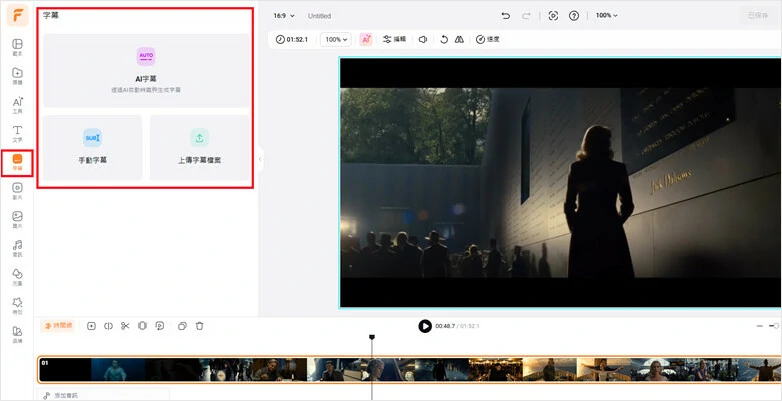Click the undo arrow in top bar
The width and height of the screenshot is (782, 401).
pos(505,16)
